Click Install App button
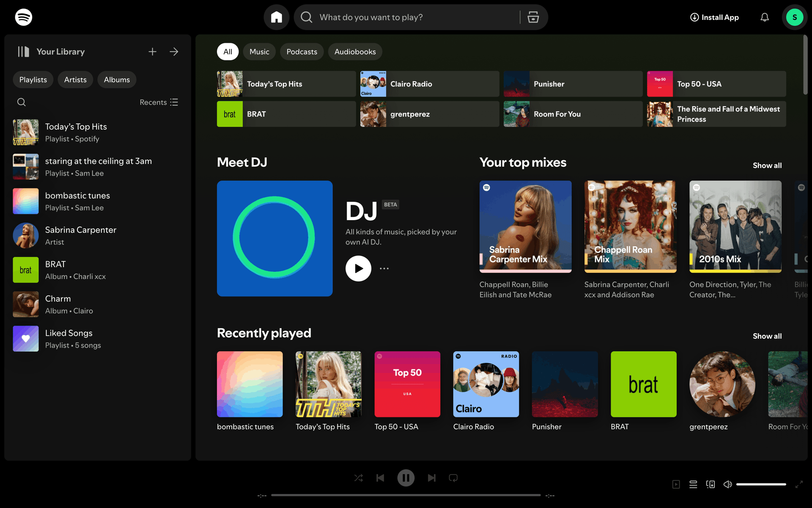Screen dimensions: 812x508 coord(714,17)
